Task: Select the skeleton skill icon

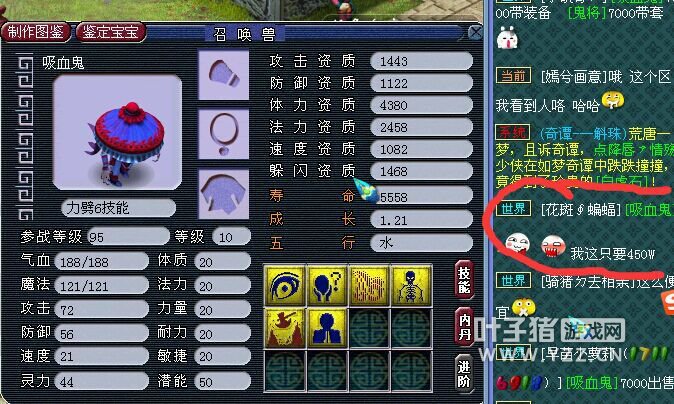Action: 411,285
